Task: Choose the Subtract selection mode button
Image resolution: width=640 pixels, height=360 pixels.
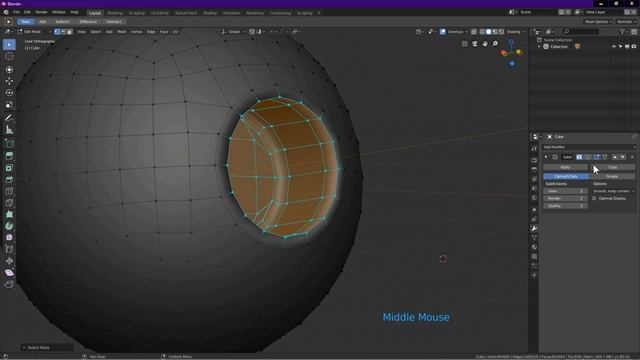Action: point(62,22)
